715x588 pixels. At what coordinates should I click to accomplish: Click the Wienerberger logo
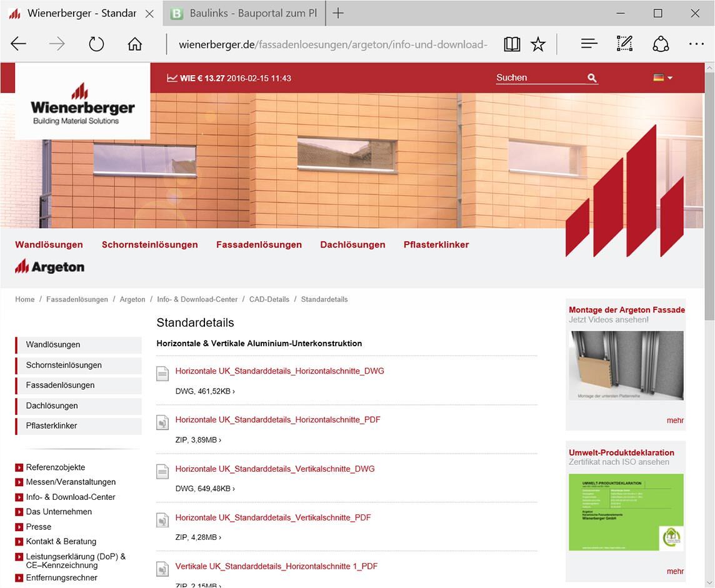[x=82, y=104]
